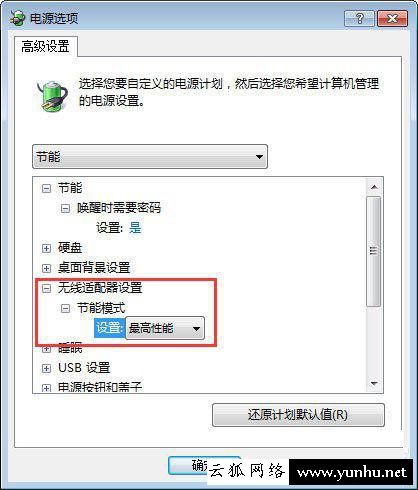The image size is (418, 490).
Task: Open the 最高性能 setting dropdown
Action: pos(165,328)
